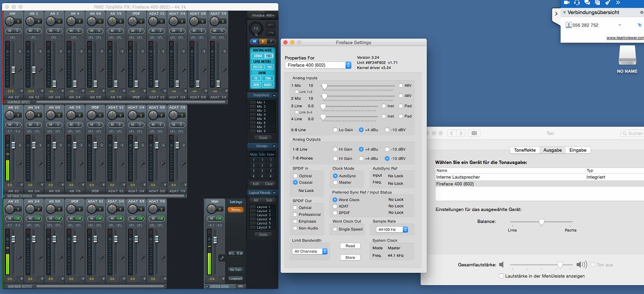Screen dimensions: 644x294
Task: Enable Professional SPDIF Out option
Action: [295, 214]
